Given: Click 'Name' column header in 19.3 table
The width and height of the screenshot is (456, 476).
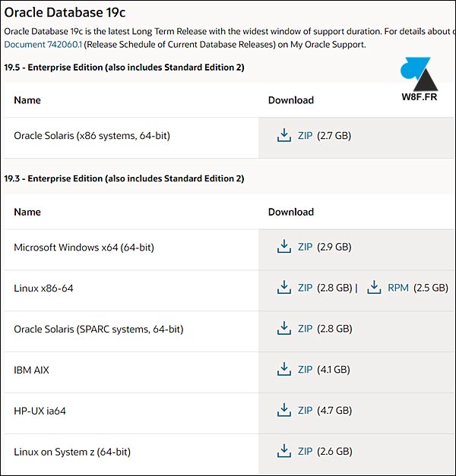Looking at the screenshot, I should click(27, 212).
